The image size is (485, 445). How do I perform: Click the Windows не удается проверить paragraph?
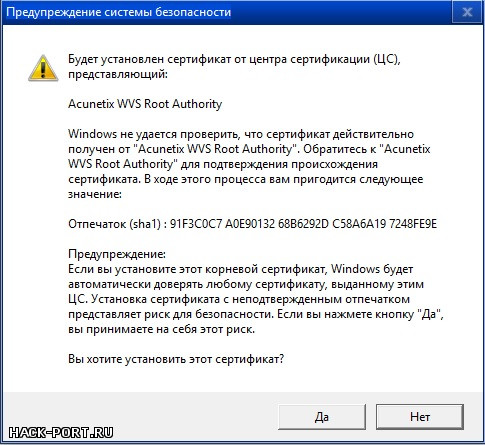pos(249,164)
